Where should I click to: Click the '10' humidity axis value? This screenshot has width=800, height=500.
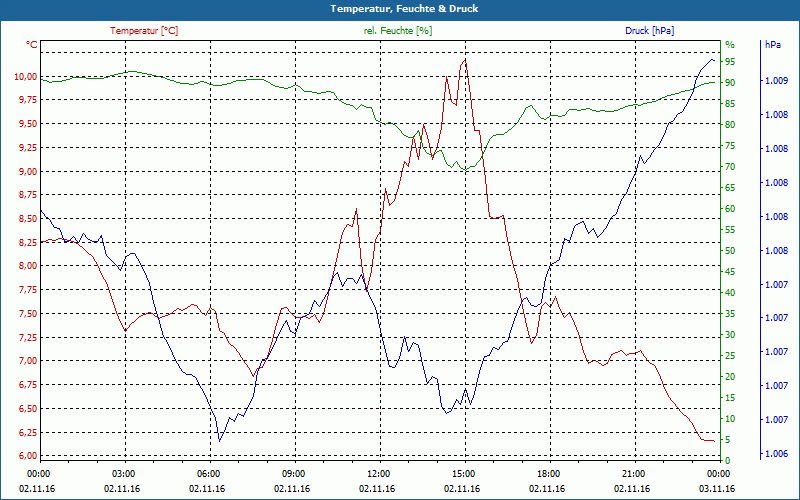(730, 418)
